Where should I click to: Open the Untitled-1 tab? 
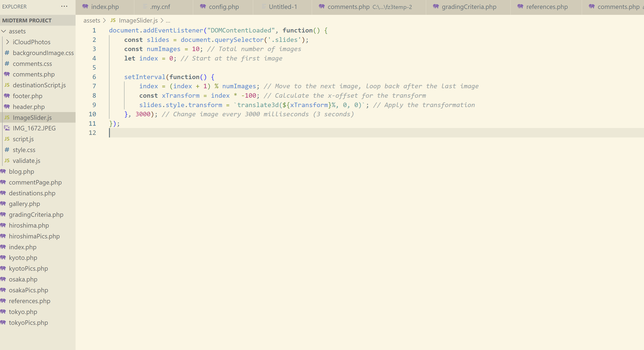tap(283, 7)
